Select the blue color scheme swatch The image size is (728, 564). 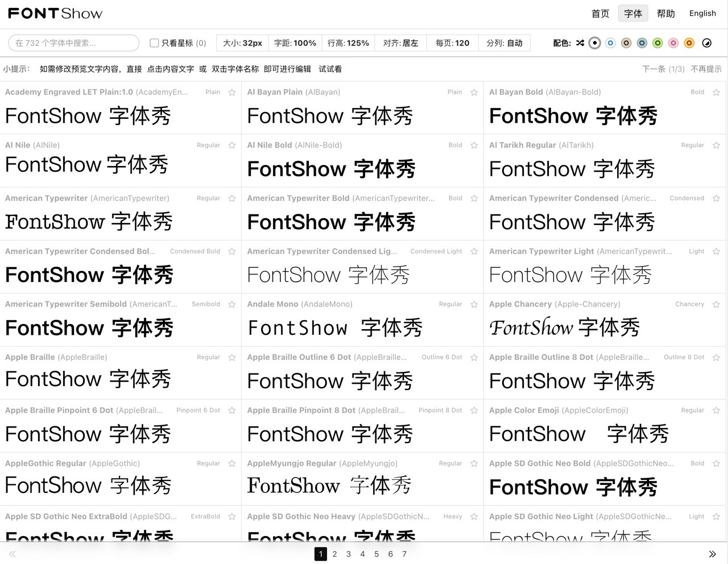(611, 43)
